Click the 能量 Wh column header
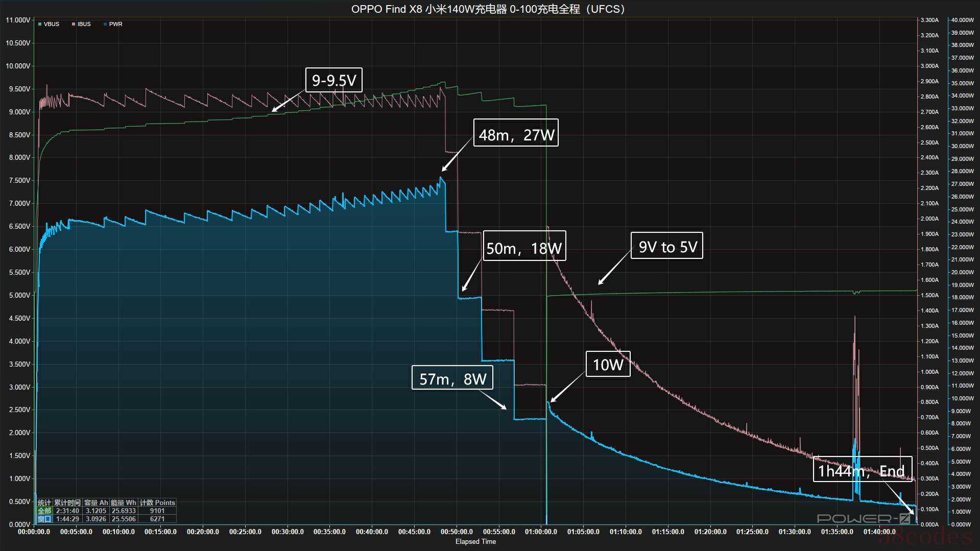This screenshot has width=980, height=551. [x=124, y=502]
